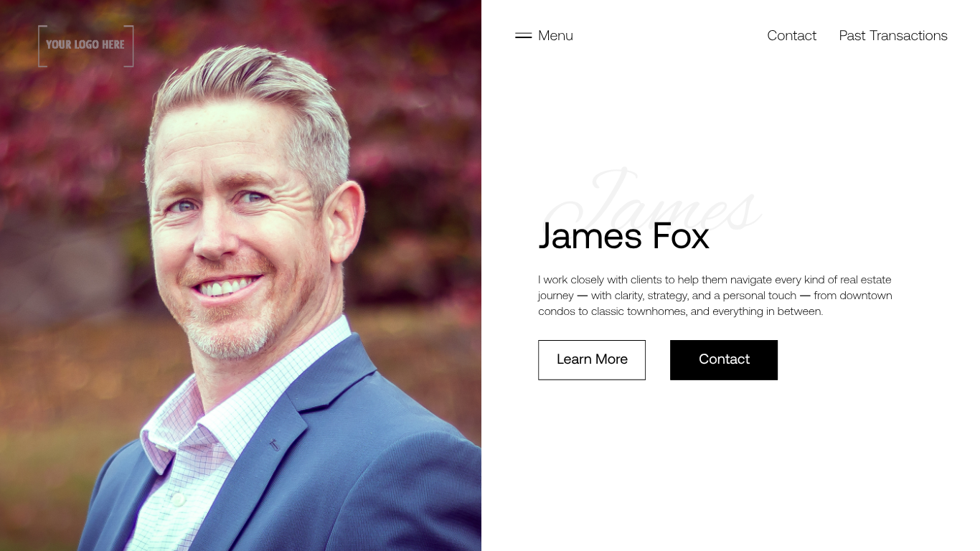Click the man's left eye in portrait
The width and height of the screenshot is (980, 551).
coord(252,197)
